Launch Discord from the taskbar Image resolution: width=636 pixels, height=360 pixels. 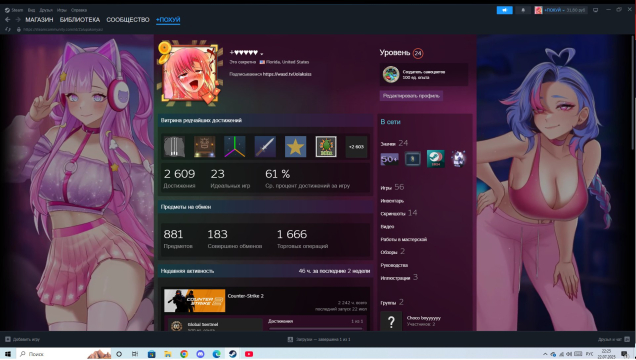[x=200, y=354]
